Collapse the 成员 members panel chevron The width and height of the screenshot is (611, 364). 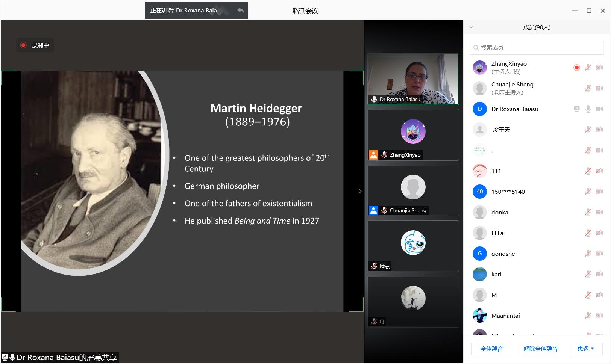pos(471,27)
